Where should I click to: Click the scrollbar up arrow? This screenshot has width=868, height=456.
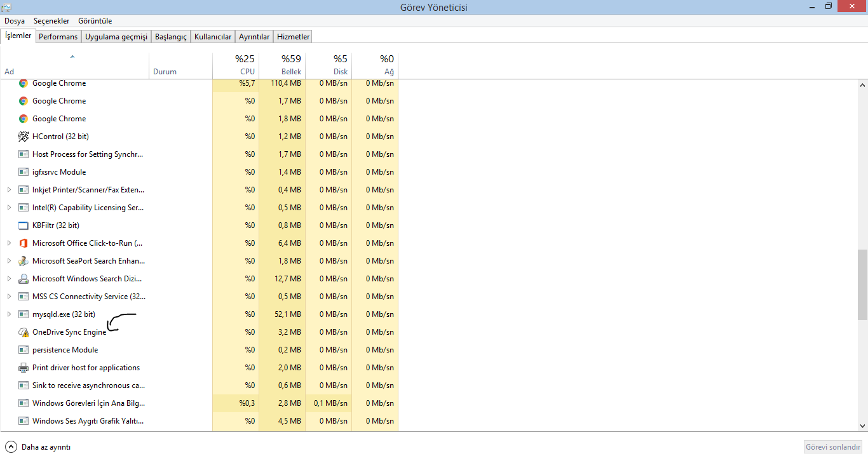[x=862, y=85]
